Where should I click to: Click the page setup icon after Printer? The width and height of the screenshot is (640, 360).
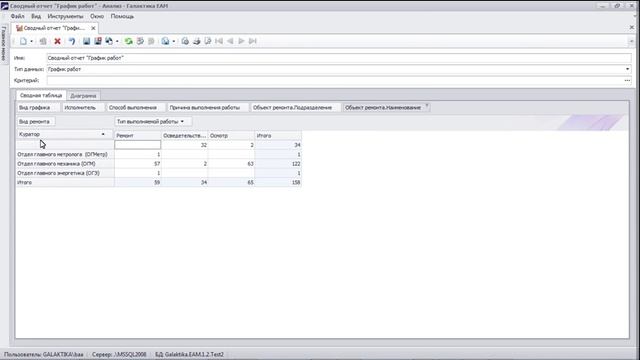pos(208,41)
